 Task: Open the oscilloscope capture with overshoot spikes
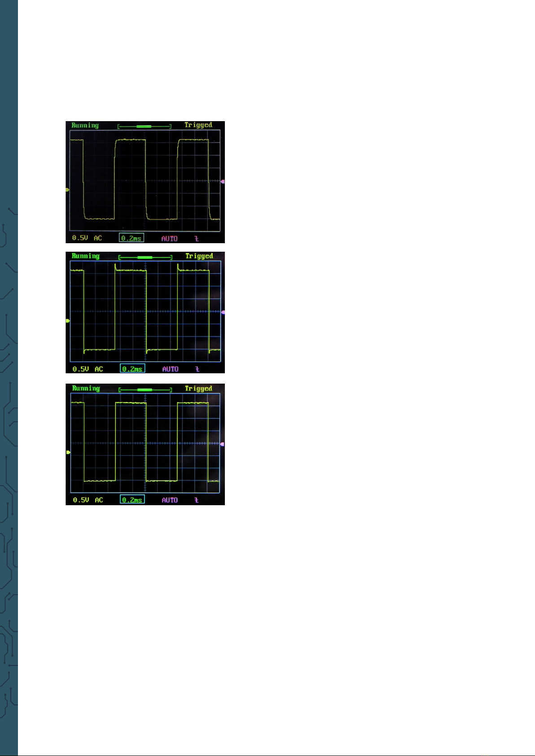pyautogui.click(x=145, y=312)
